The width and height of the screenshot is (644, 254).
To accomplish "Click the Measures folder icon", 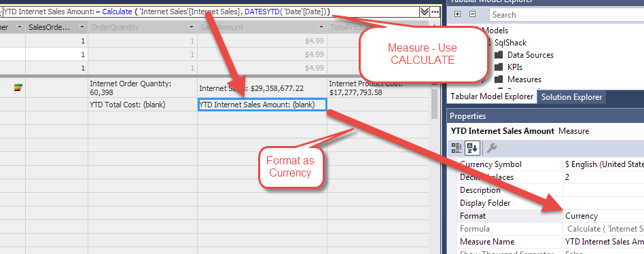I will click(499, 79).
